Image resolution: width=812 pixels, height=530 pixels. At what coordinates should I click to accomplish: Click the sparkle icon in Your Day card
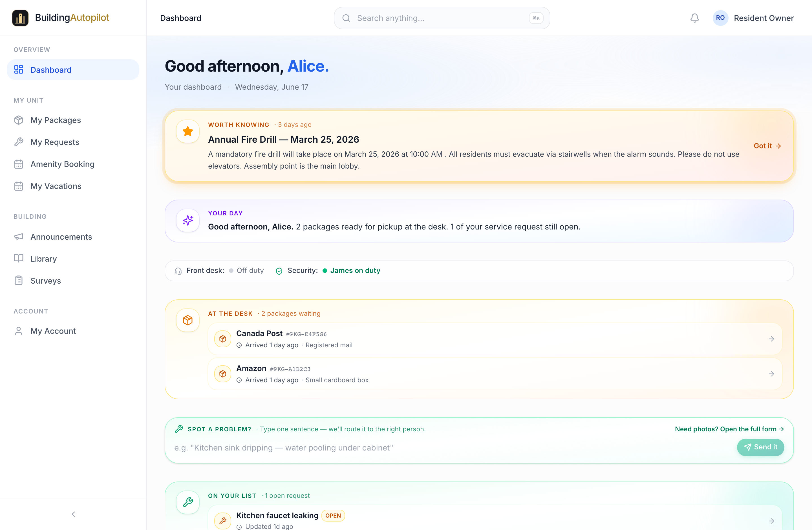[188, 220]
